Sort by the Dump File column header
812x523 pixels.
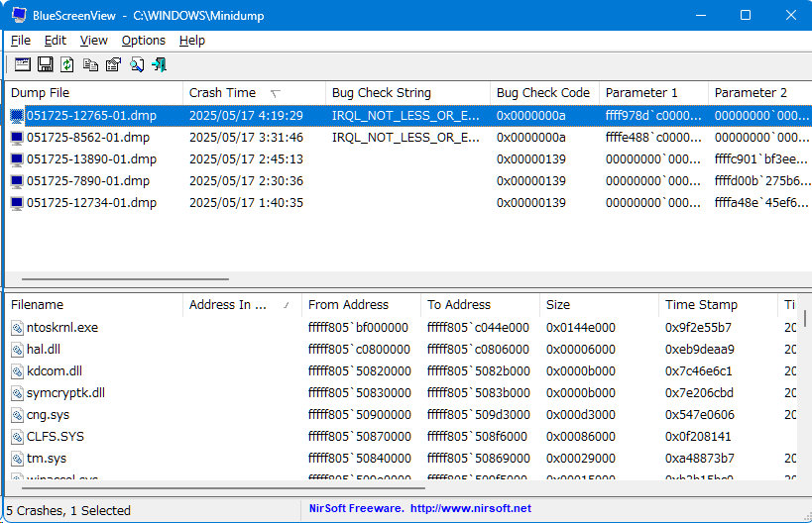[x=94, y=92]
